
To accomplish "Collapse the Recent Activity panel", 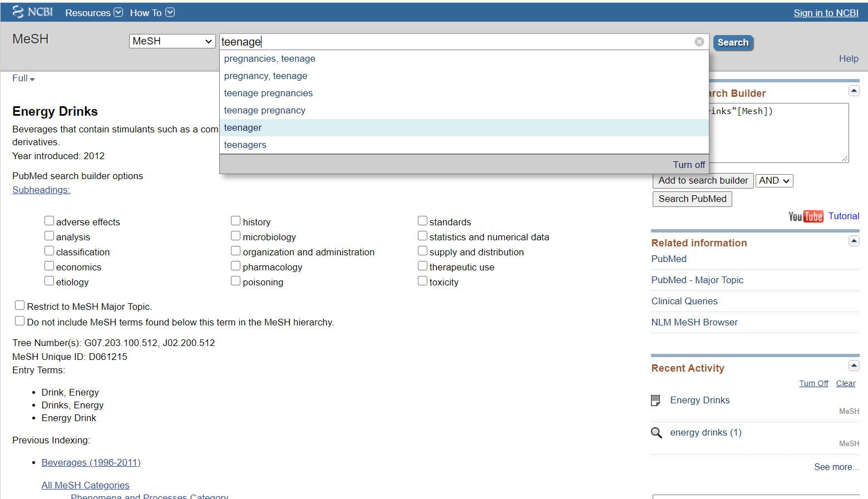I will 854,365.
